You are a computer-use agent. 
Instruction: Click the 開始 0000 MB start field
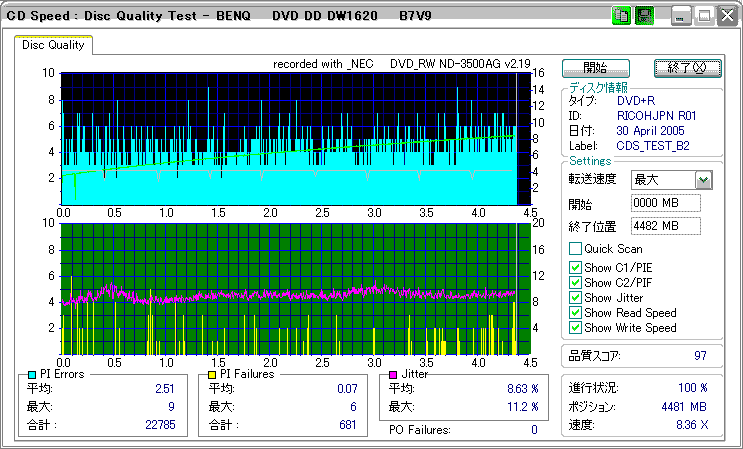666,203
